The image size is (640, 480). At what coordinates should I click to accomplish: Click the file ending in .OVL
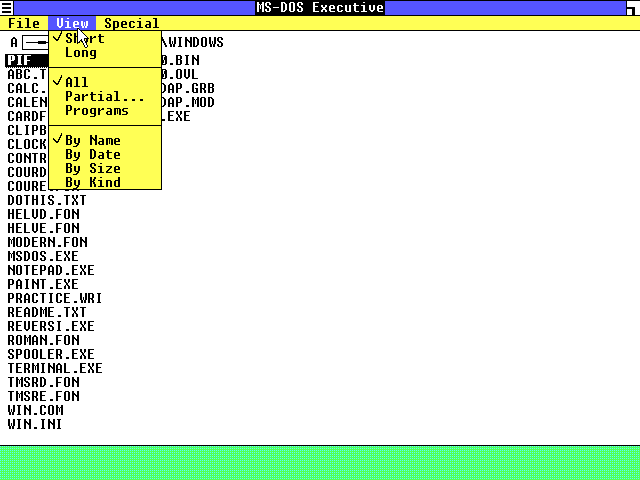[x=180, y=74]
